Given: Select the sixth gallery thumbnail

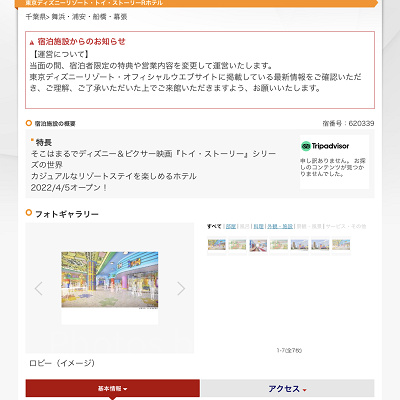Looking at the screenshot, I should click(x=320, y=245).
